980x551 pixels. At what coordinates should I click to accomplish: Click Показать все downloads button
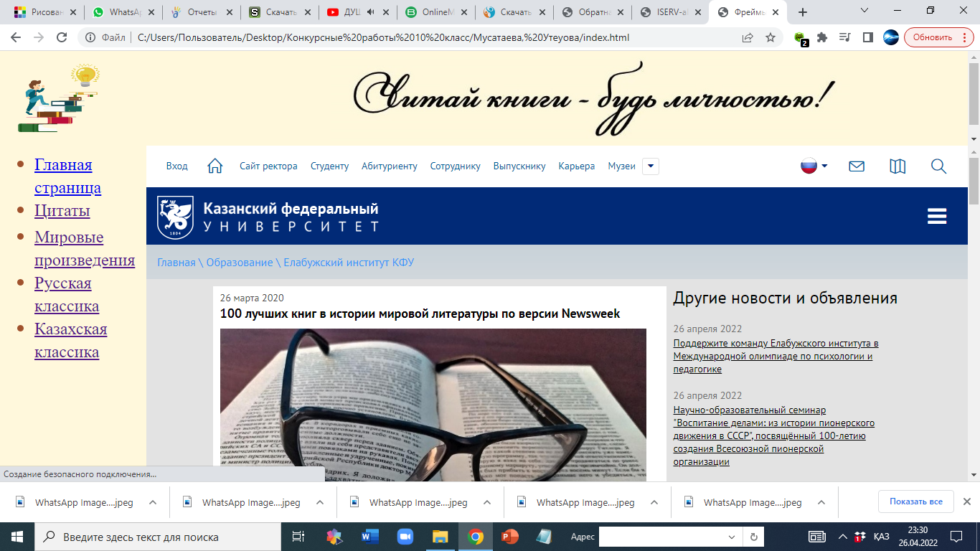point(915,501)
